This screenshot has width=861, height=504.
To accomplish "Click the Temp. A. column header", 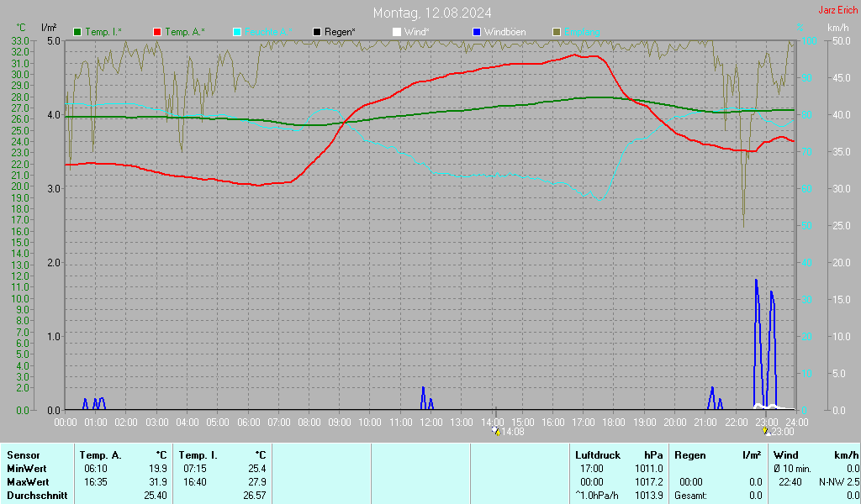I will 101,455.
